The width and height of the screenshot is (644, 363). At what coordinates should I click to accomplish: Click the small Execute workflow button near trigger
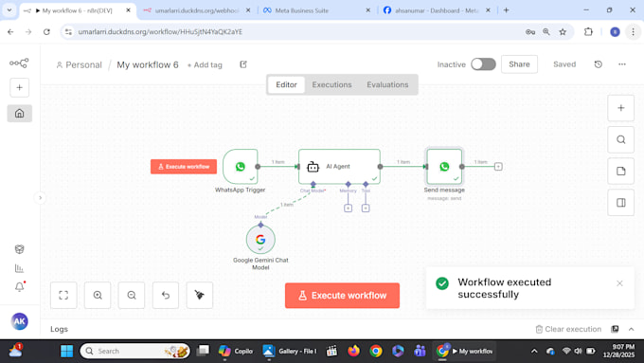coord(184,167)
